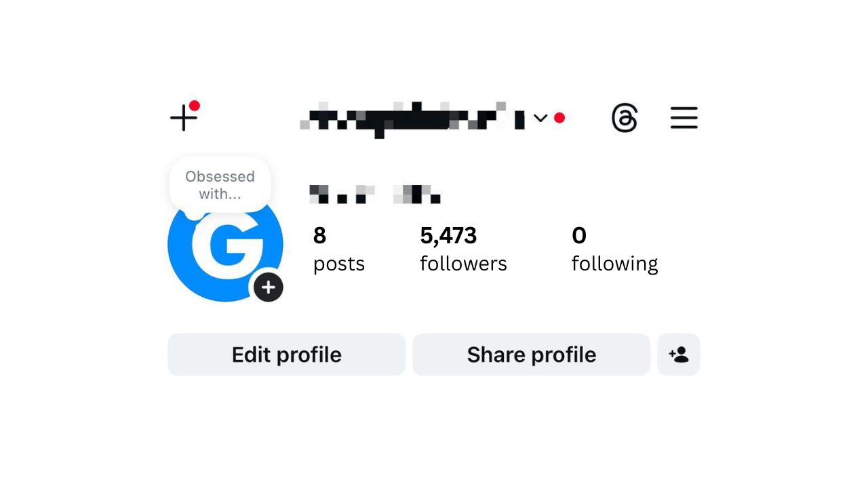Click the number 8 above posts

coord(319,236)
